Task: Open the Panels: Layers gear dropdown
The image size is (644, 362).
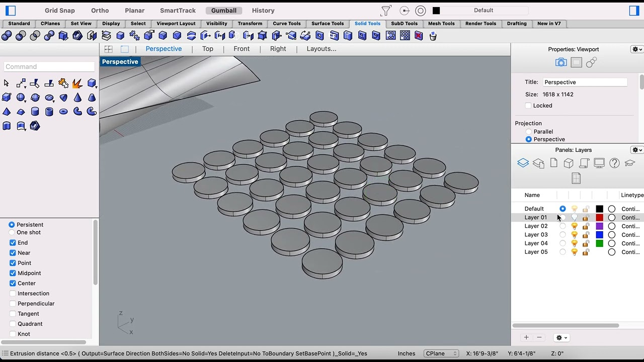Action: point(637,150)
